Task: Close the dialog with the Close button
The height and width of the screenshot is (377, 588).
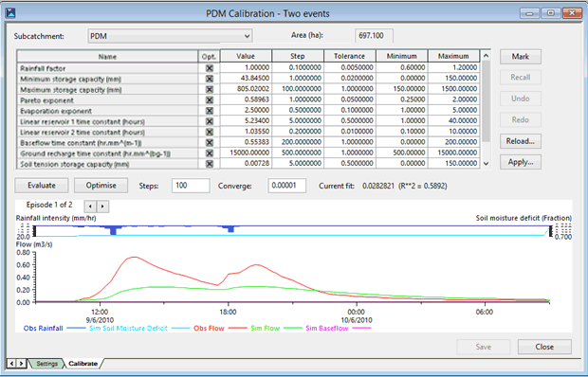Action: 544,347
